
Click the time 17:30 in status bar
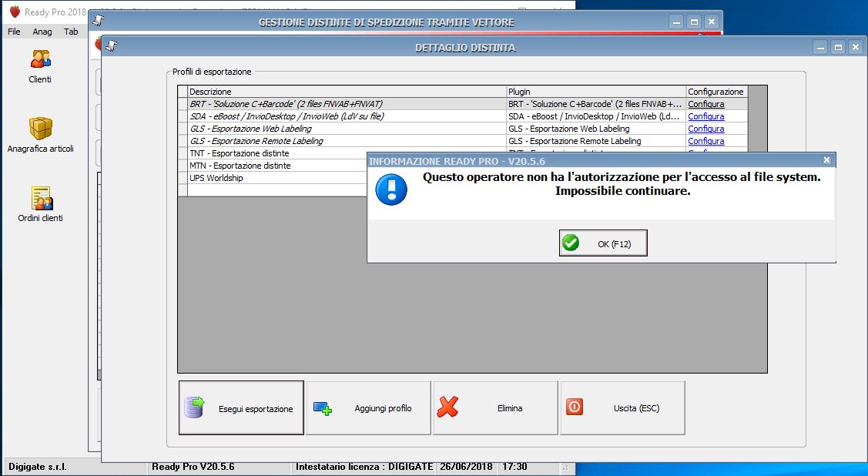coord(514,467)
